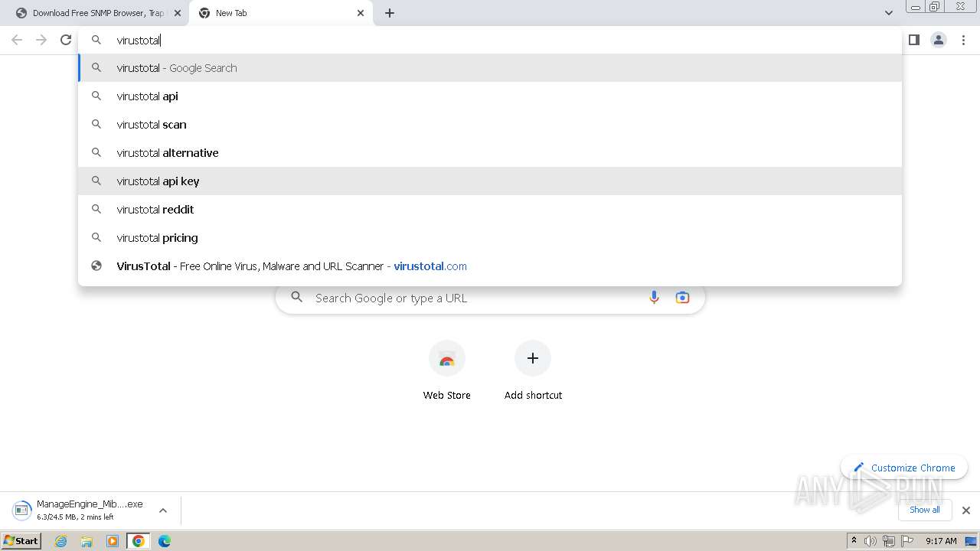Image resolution: width=980 pixels, height=551 pixels.
Task: Open File Explorer from taskbar
Action: tap(87, 541)
